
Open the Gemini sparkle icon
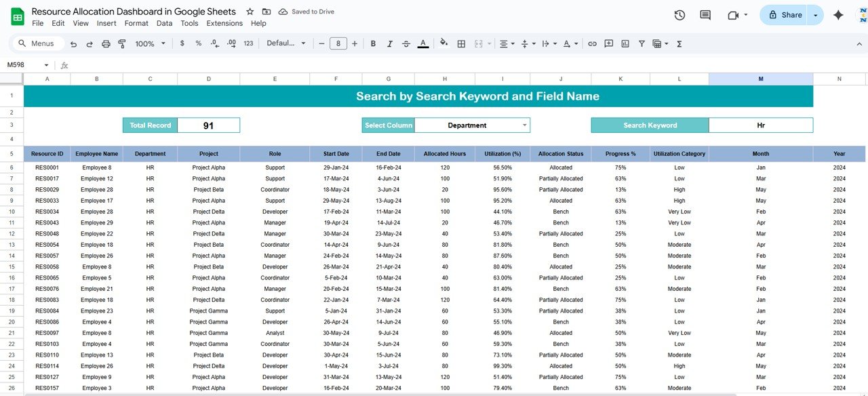click(x=838, y=15)
